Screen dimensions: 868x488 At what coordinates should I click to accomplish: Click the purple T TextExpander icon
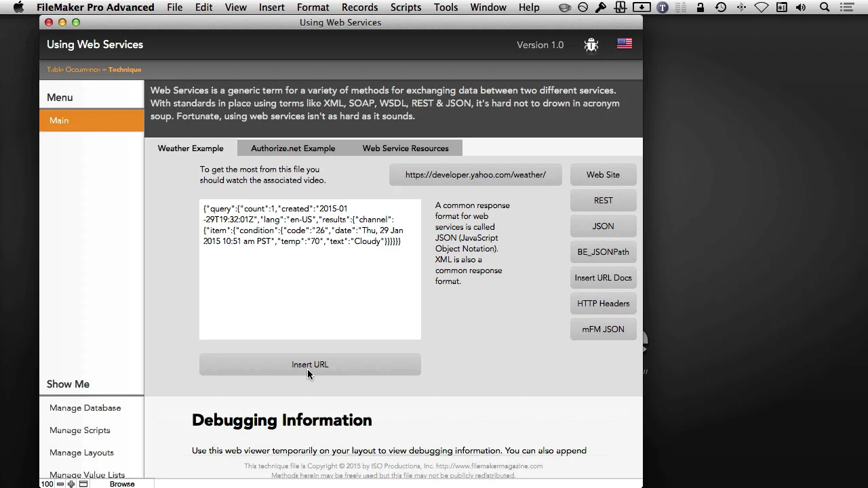click(x=663, y=7)
